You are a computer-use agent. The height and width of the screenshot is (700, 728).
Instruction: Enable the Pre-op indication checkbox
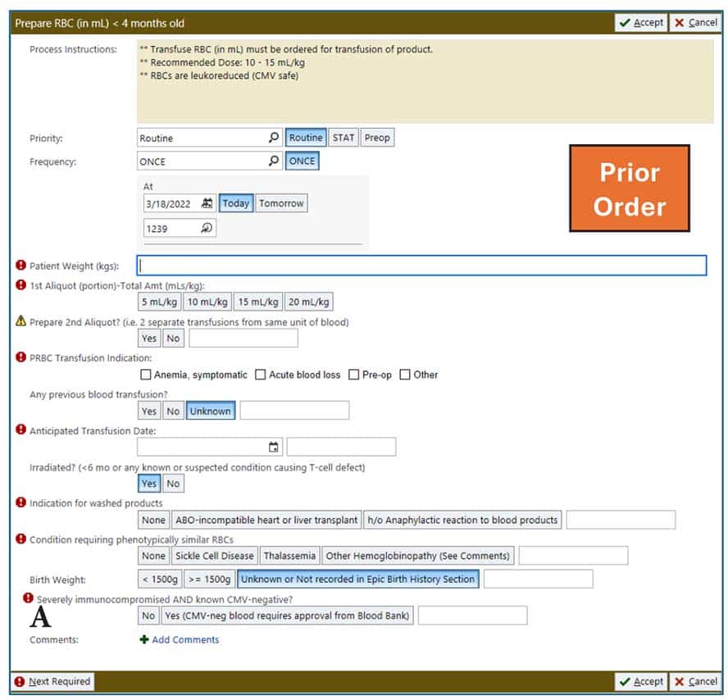[353, 375]
